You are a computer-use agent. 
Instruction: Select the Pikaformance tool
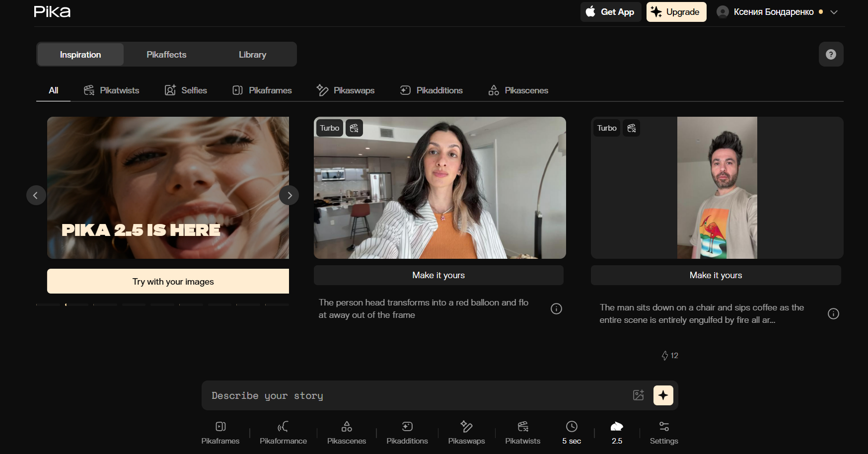283,433
